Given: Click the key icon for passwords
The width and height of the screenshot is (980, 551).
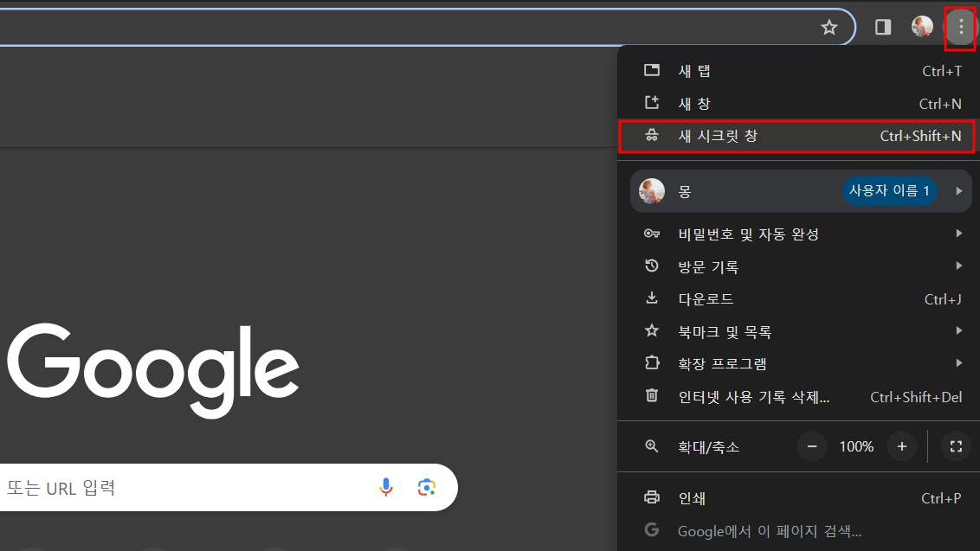Looking at the screenshot, I should [652, 234].
